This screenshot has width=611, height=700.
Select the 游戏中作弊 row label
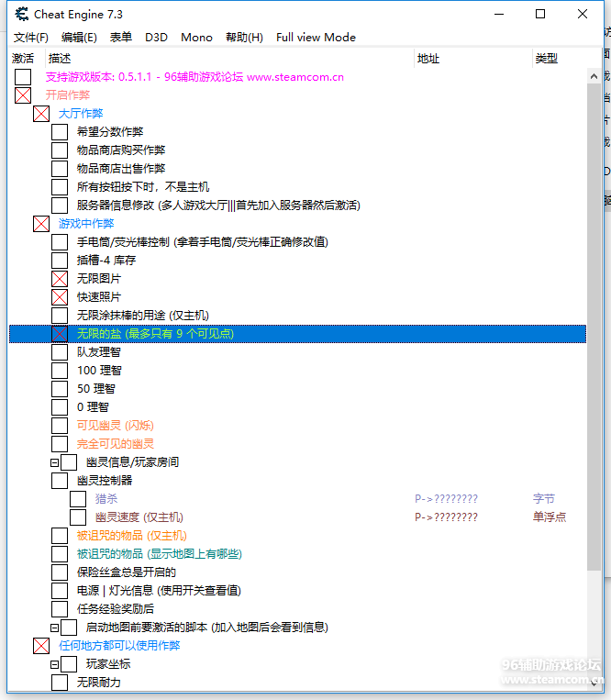86,224
